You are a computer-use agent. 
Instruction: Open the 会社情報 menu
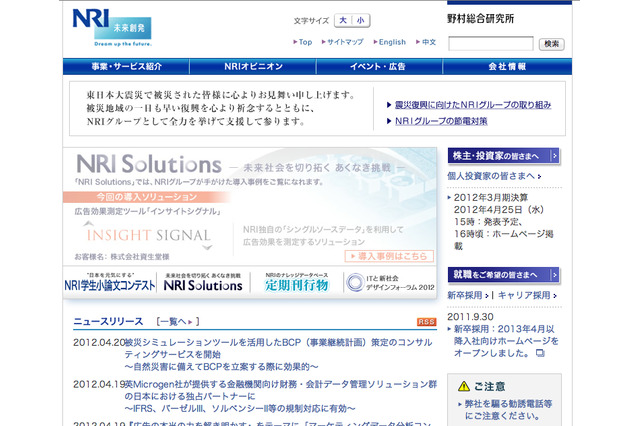pos(507,66)
